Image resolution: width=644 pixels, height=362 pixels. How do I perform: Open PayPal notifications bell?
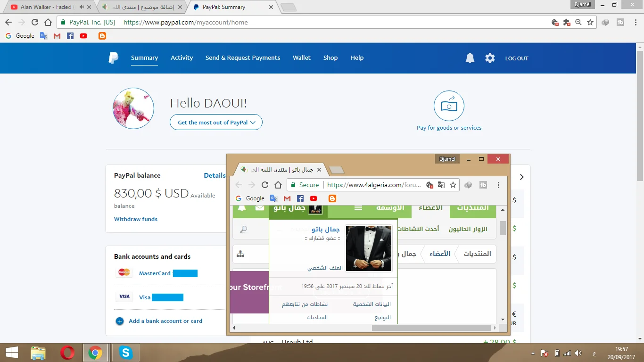pyautogui.click(x=470, y=58)
